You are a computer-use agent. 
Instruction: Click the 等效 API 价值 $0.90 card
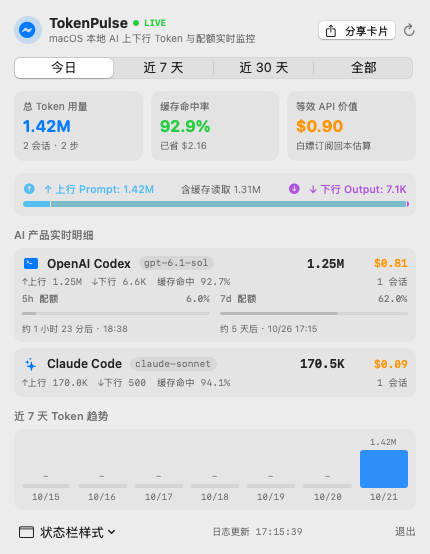(x=351, y=126)
